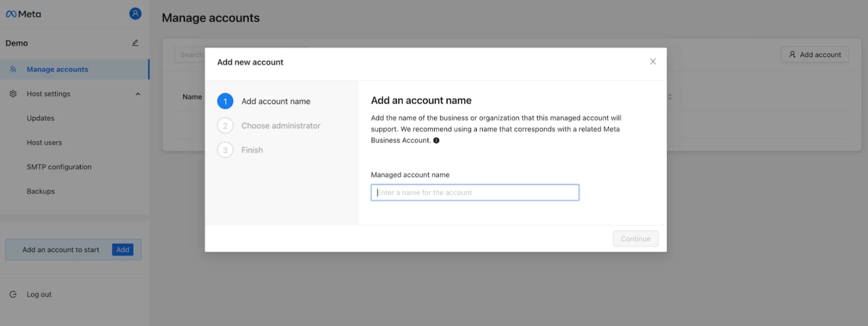
Task: Click Host settings label
Action: [x=48, y=94]
